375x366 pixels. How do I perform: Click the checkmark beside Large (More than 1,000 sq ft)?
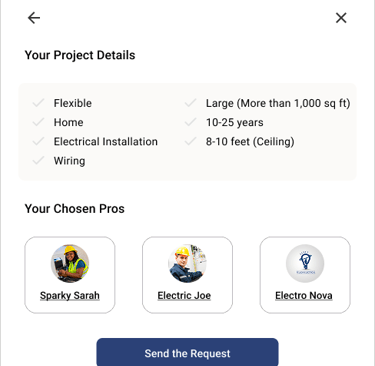click(x=191, y=103)
